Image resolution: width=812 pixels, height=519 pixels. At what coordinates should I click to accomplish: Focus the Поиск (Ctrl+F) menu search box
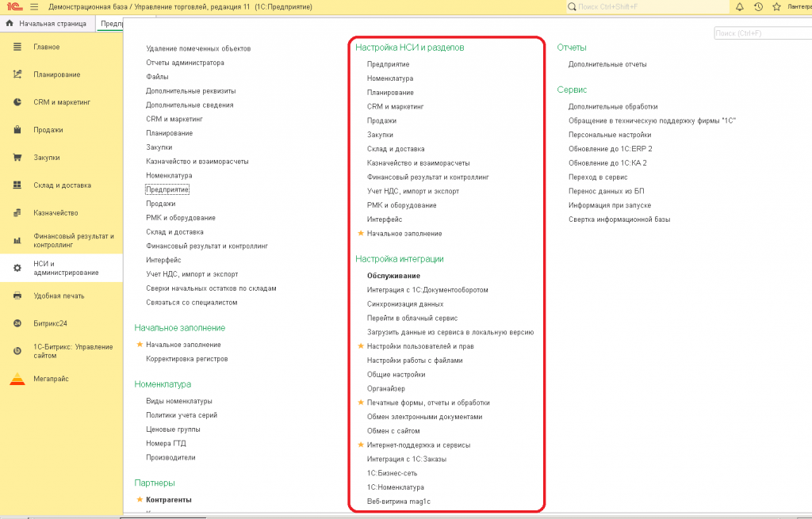[761, 33]
